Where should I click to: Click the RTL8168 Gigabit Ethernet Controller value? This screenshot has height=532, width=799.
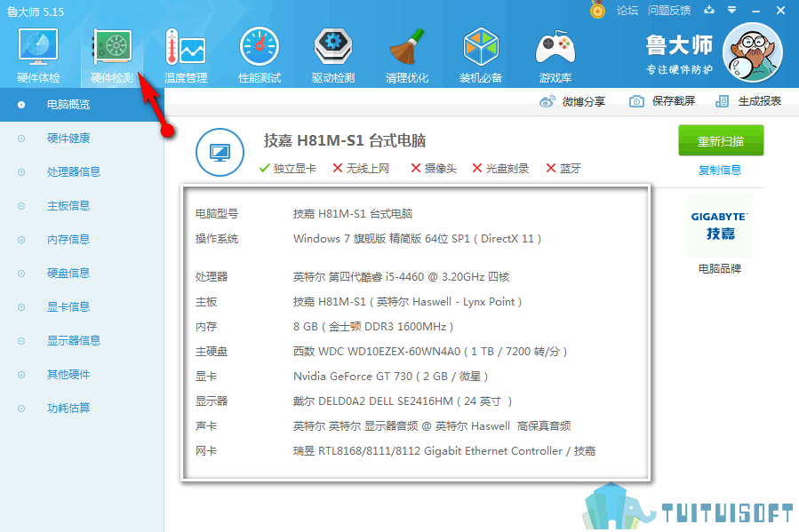[x=443, y=450]
